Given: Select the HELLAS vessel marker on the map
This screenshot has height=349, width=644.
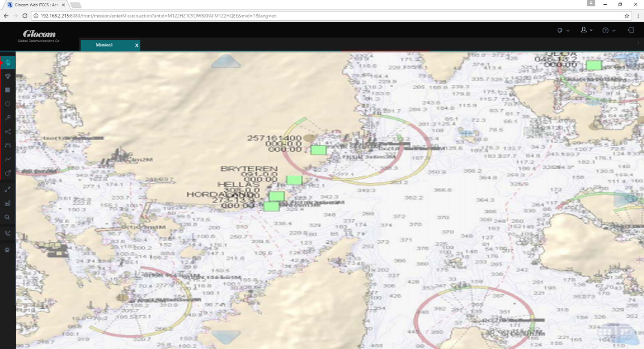Looking at the screenshot, I should [x=278, y=196].
